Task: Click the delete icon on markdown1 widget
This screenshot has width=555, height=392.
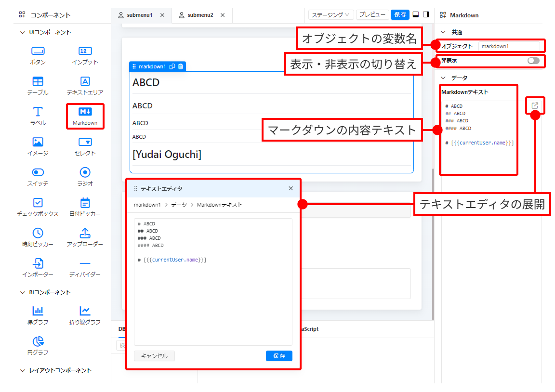Action: [x=181, y=66]
